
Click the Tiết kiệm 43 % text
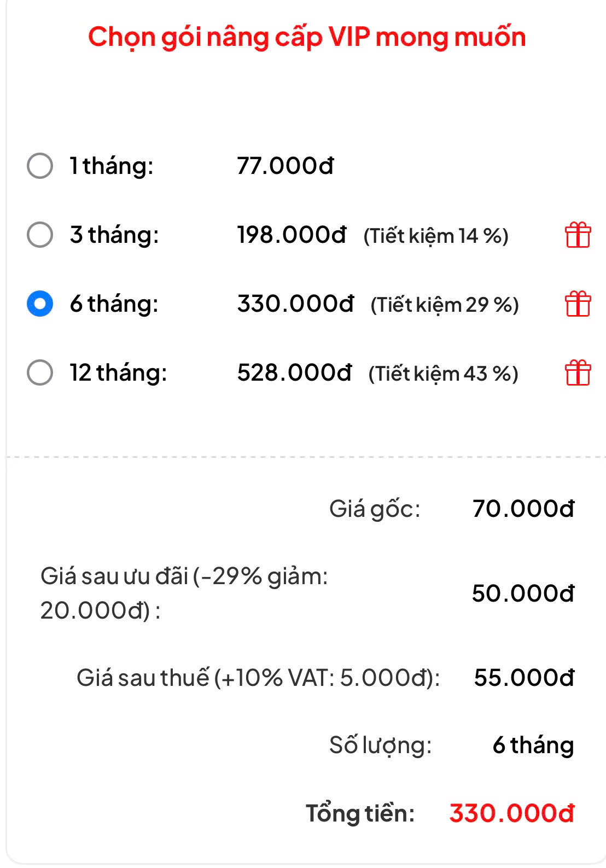point(443,374)
